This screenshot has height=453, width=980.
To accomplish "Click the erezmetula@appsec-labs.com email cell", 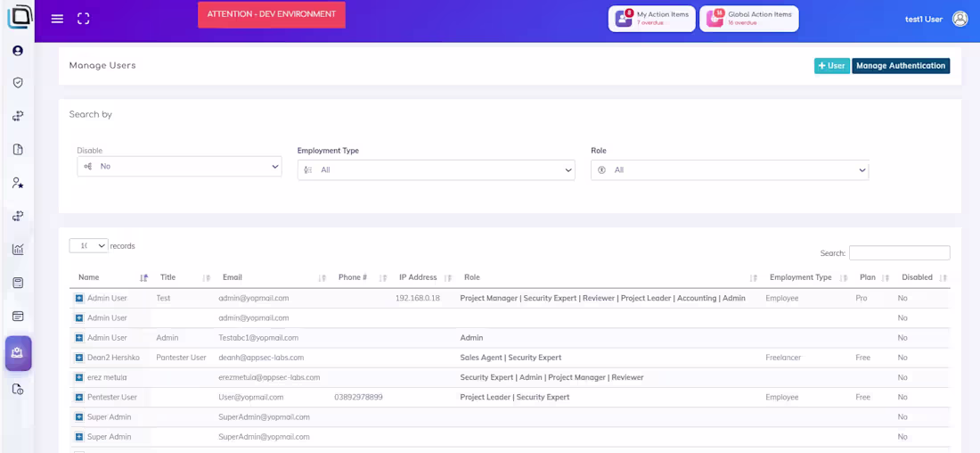I will click(x=269, y=377).
